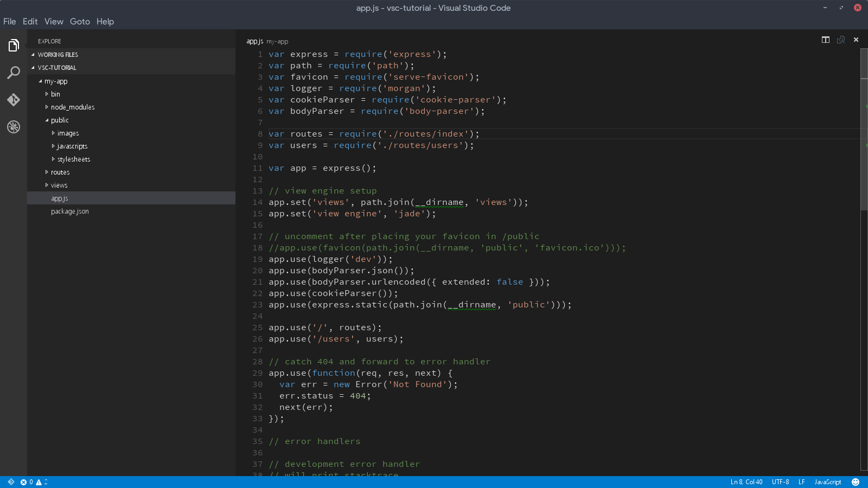Open the Help menu
868x488 pixels.
[105, 22]
